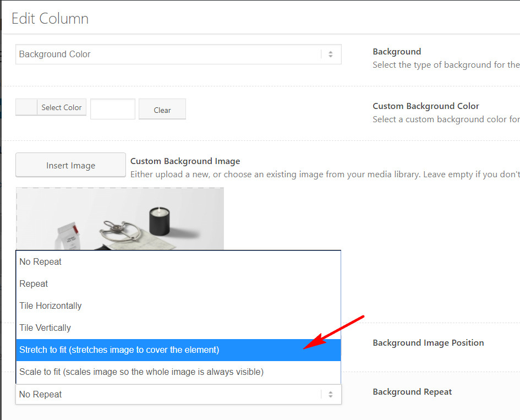Click the Background Image Position label
520x420 pixels.
tap(428, 343)
